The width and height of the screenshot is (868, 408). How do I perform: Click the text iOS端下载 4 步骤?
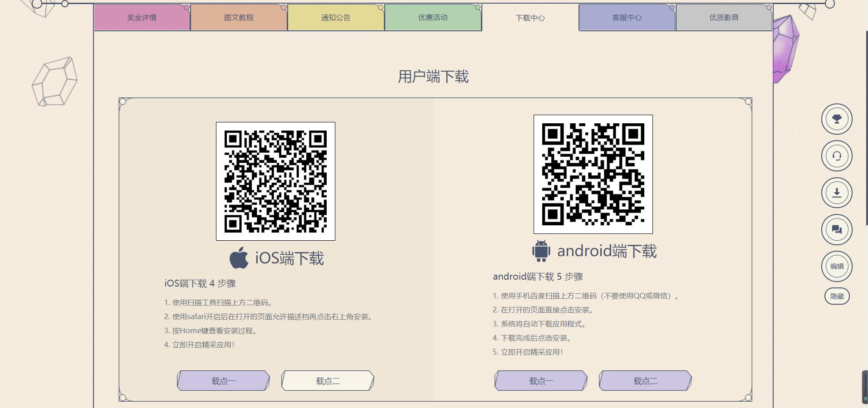tap(200, 283)
